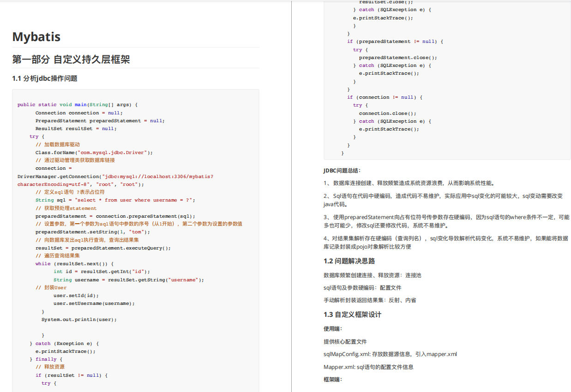Click the comment '// 遍历查询结果集'
Image resolution: width=571 pixels, height=392 pixels.
pyautogui.click(x=58, y=256)
